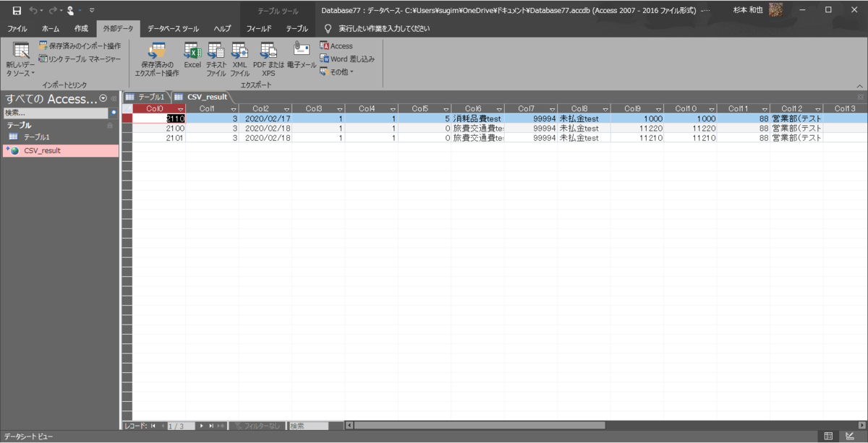The image size is (868, 443).
Task: Click Col0 cell containing 2101
Action: pos(159,137)
